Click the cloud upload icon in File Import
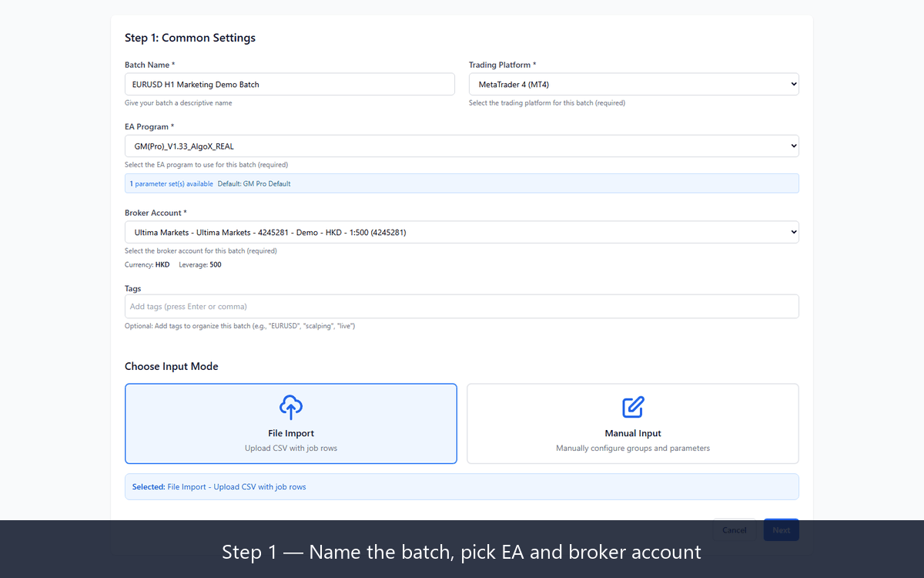 291,407
